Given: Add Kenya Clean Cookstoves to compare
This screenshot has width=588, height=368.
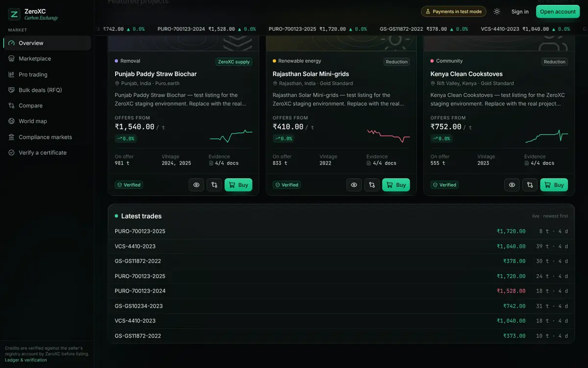Looking at the screenshot, I should pyautogui.click(x=530, y=185).
